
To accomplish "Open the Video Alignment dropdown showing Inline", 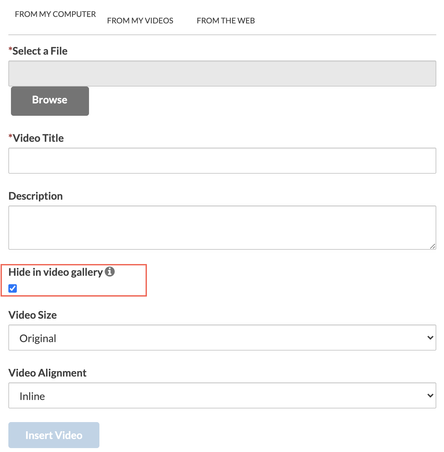I will (222, 396).
